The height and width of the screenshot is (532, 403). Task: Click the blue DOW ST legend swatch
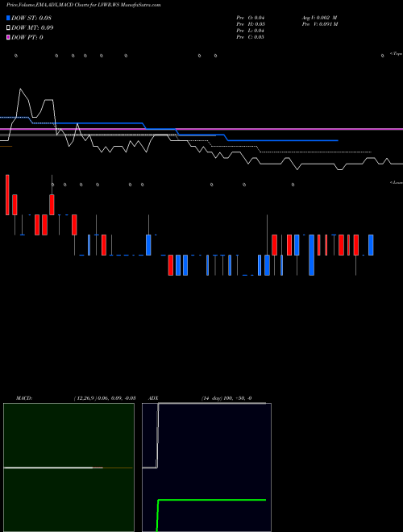pos(8,18)
